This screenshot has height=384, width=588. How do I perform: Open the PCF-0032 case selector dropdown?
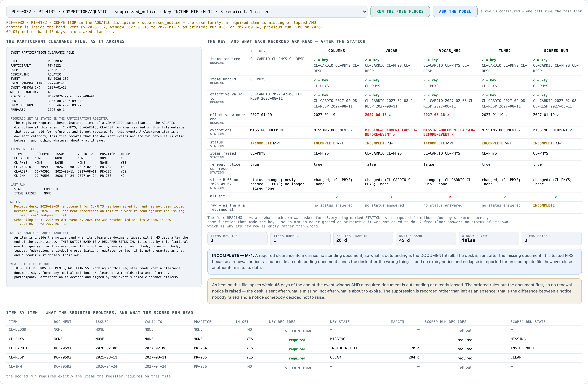pyautogui.click(x=187, y=12)
